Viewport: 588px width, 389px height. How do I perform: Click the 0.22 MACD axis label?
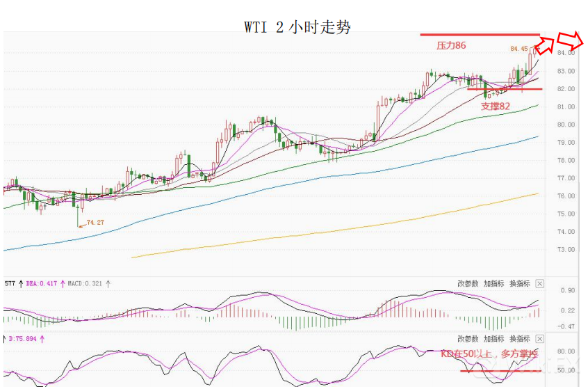[x=568, y=310]
